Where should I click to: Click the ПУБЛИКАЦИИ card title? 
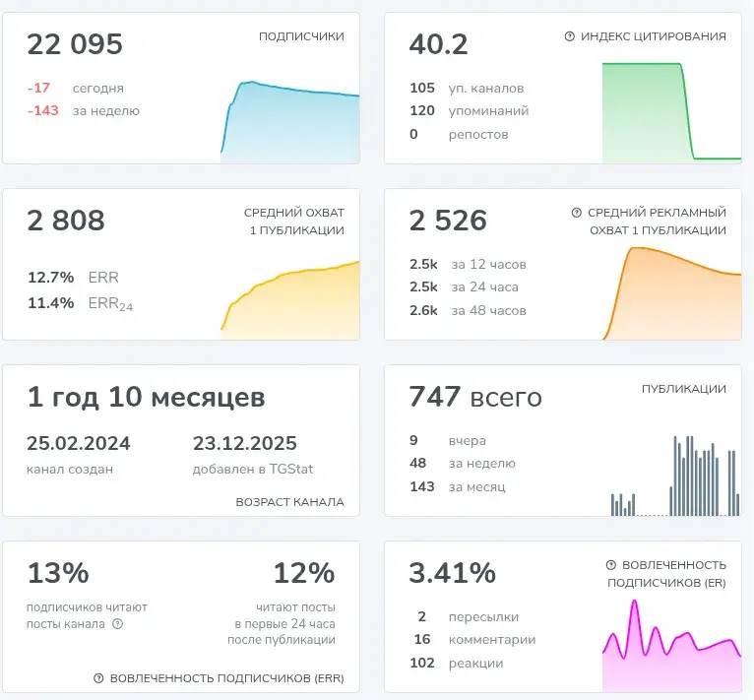(x=684, y=389)
